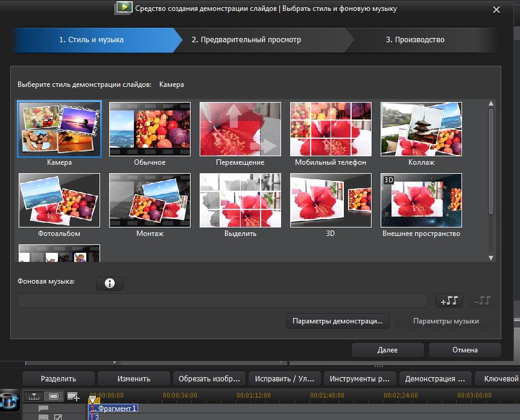The height and width of the screenshot is (420, 520).
Task: Pick the Фотоальбом slideshow style
Action: click(x=59, y=200)
